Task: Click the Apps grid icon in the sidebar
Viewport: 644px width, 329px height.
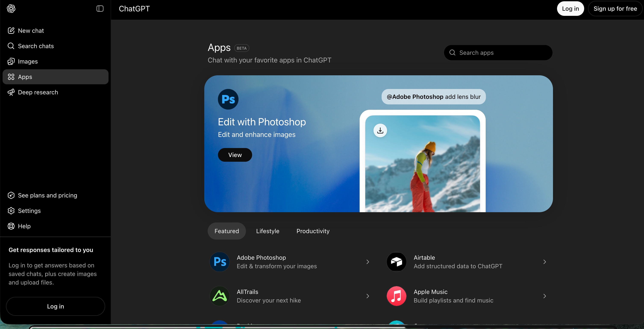Action: pyautogui.click(x=11, y=77)
